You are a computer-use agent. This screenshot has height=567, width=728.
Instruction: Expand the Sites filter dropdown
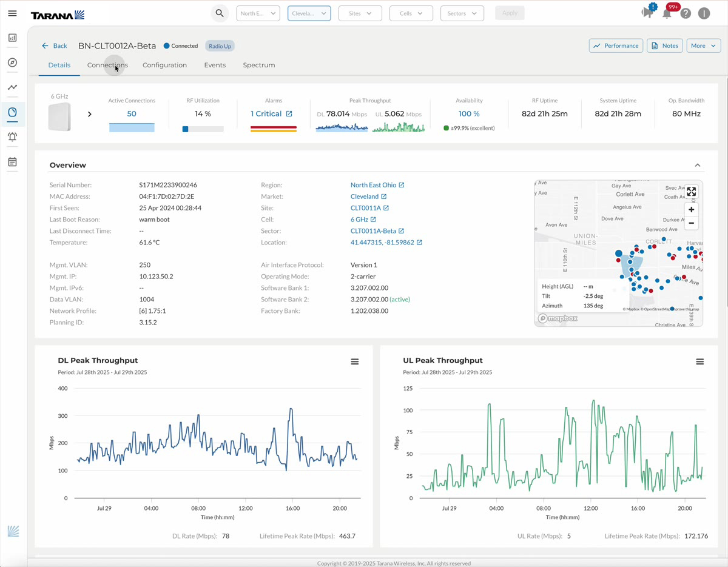pyautogui.click(x=360, y=13)
